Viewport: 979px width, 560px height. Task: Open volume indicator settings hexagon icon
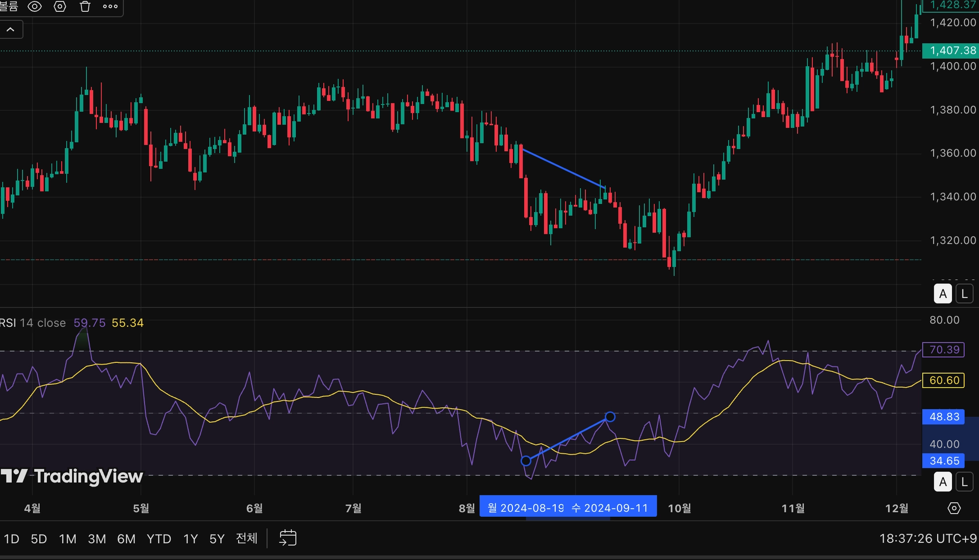[x=60, y=7]
